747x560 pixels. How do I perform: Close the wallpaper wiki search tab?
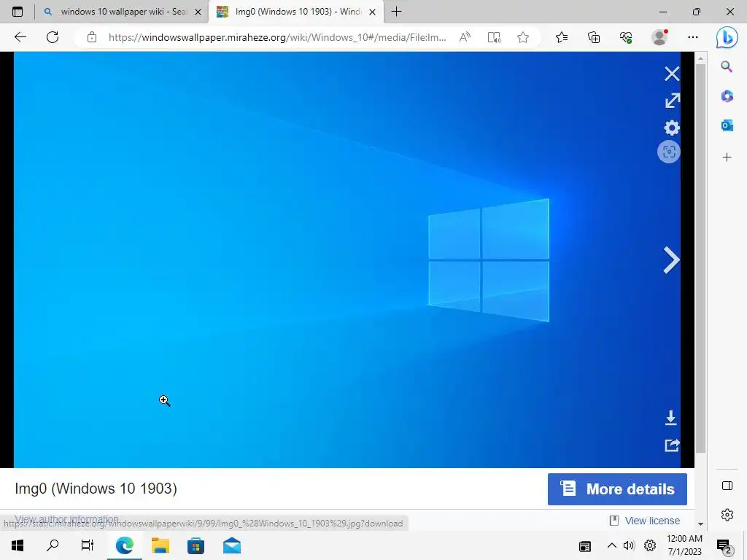pyautogui.click(x=198, y=12)
